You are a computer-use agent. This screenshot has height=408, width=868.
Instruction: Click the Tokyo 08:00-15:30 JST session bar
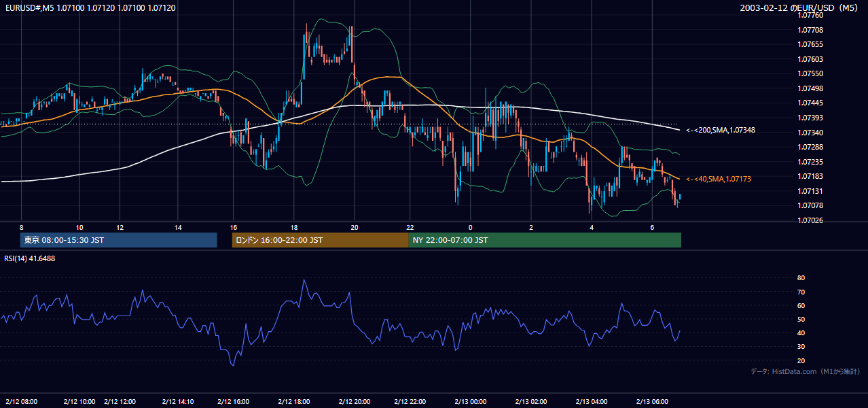[x=119, y=240]
